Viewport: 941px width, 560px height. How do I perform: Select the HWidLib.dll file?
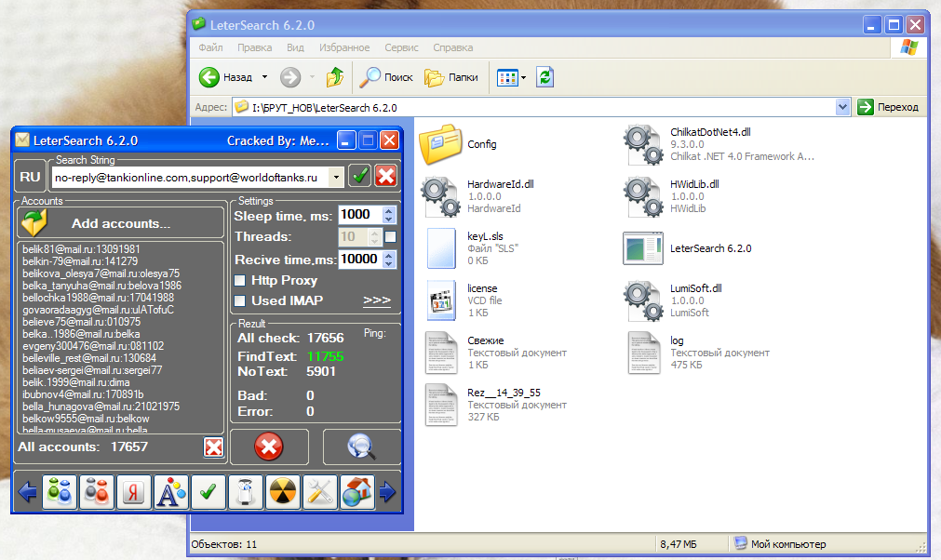(x=671, y=196)
